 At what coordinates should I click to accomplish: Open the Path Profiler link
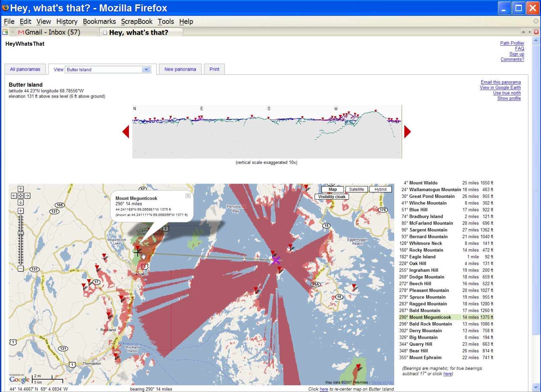pos(512,43)
